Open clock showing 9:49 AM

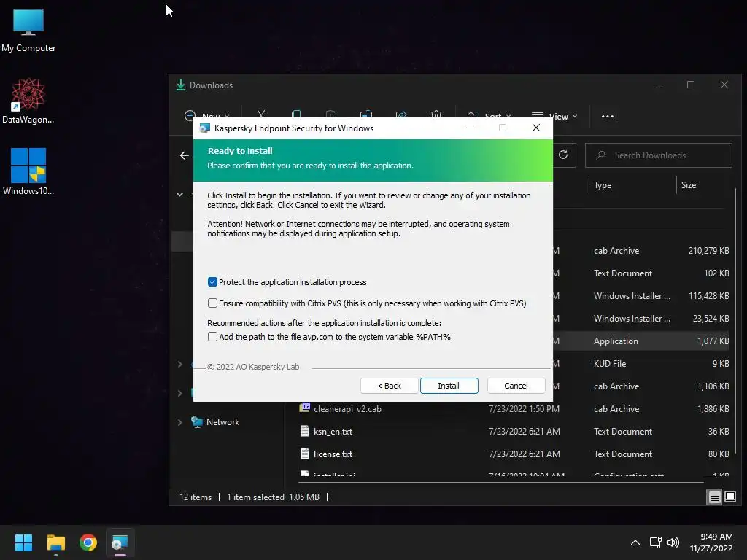(711, 542)
